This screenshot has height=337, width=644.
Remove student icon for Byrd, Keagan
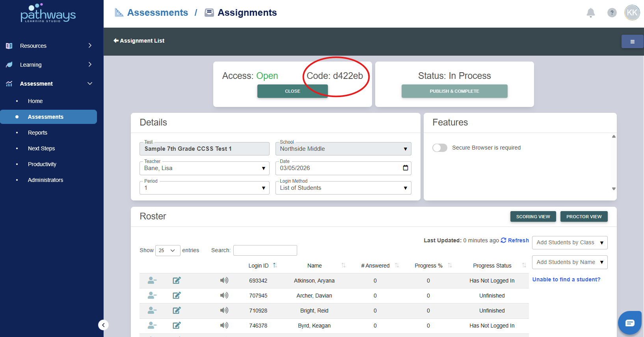click(152, 325)
